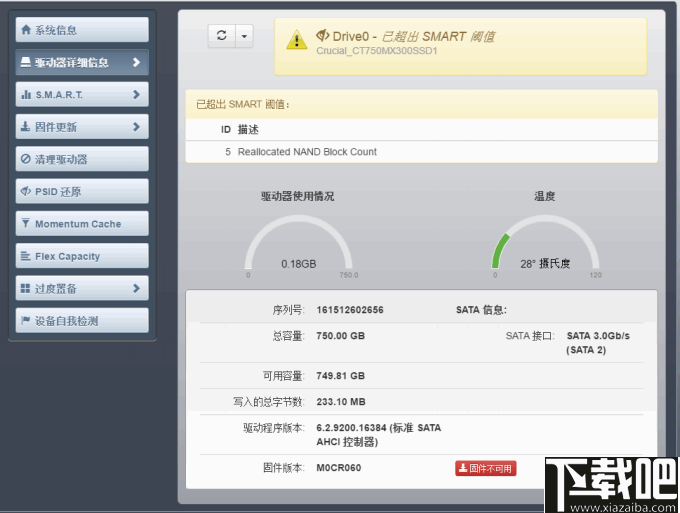
Task: Click the eye icon beside PSID 还原
Action: [x=26, y=191]
